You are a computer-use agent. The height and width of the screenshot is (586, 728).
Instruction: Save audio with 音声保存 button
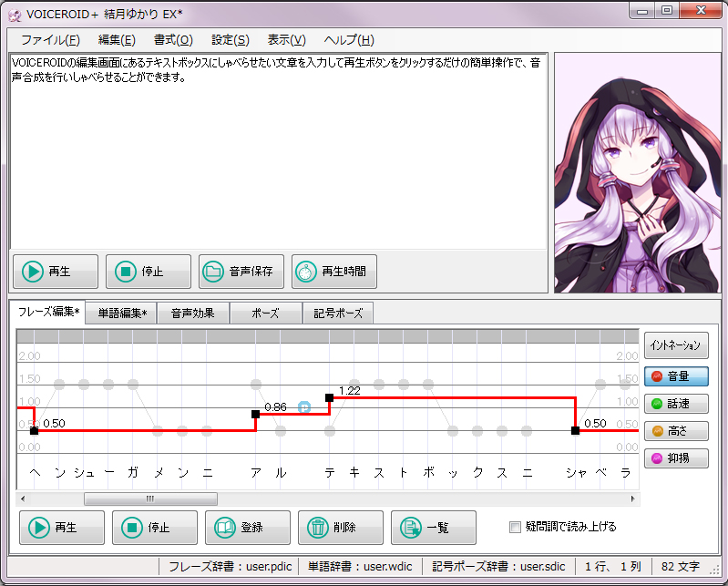tap(241, 272)
